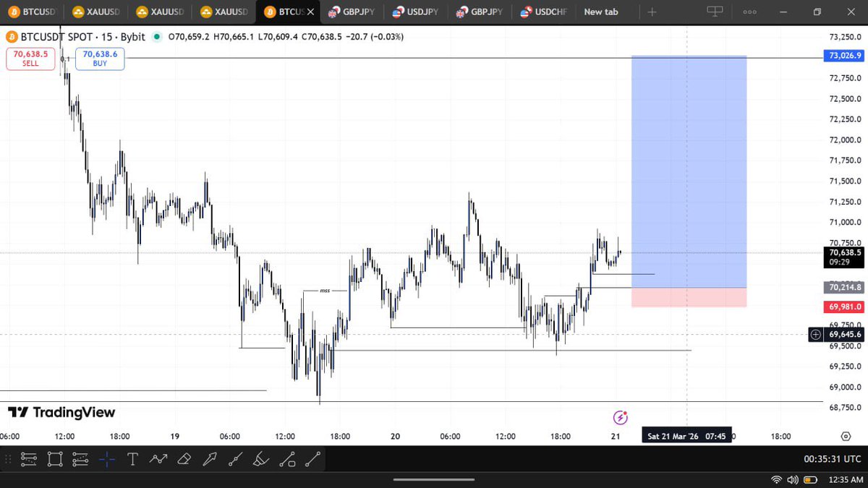Select the Arrow marker tool
The width and height of the screenshot is (868, 488).
click(210, 458)
